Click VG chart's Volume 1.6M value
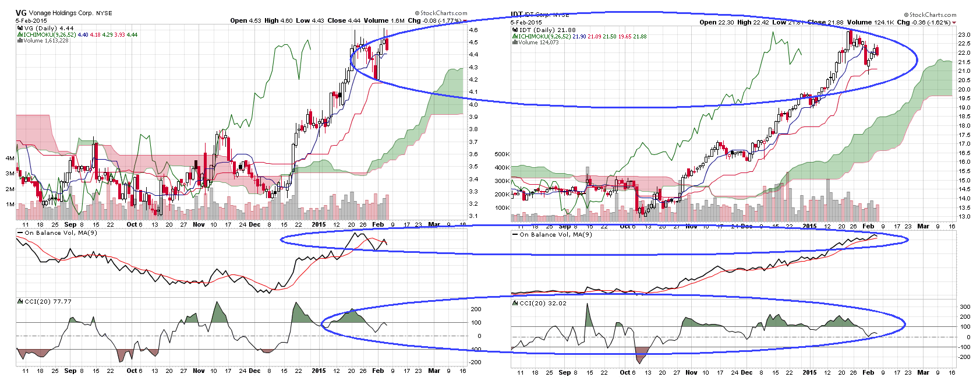The width and height of the screenshot is (980, 384). click(384, 20)
